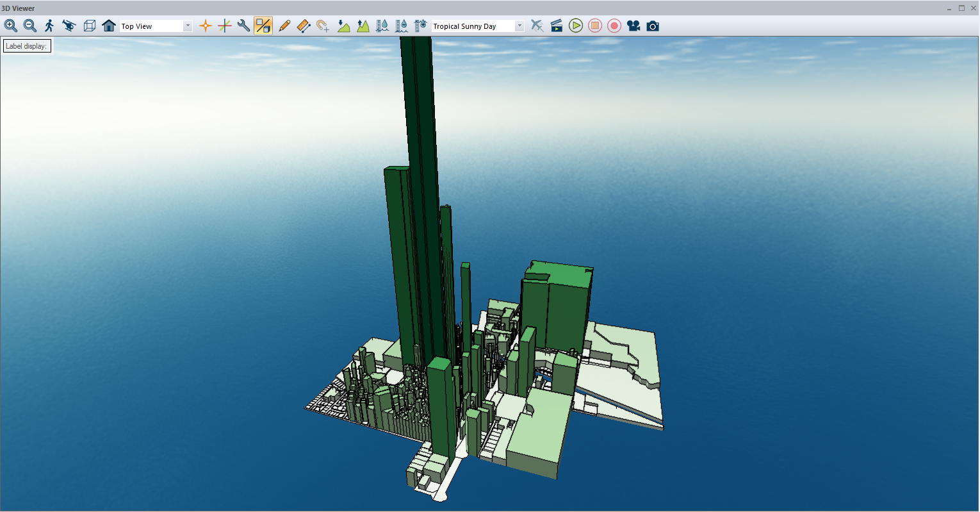Click the wireframe cube icon
The image size is (980, 512).
click(x=90, y=26)
